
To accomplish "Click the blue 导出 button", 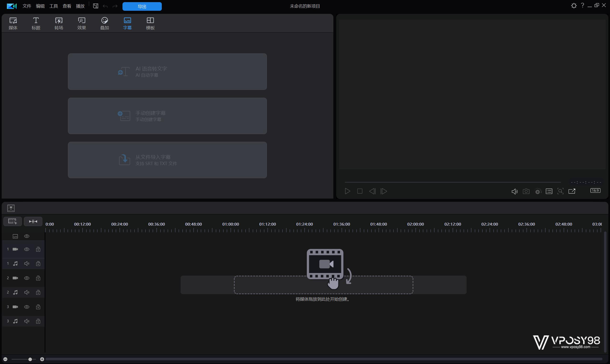I will tap(142, 6).
